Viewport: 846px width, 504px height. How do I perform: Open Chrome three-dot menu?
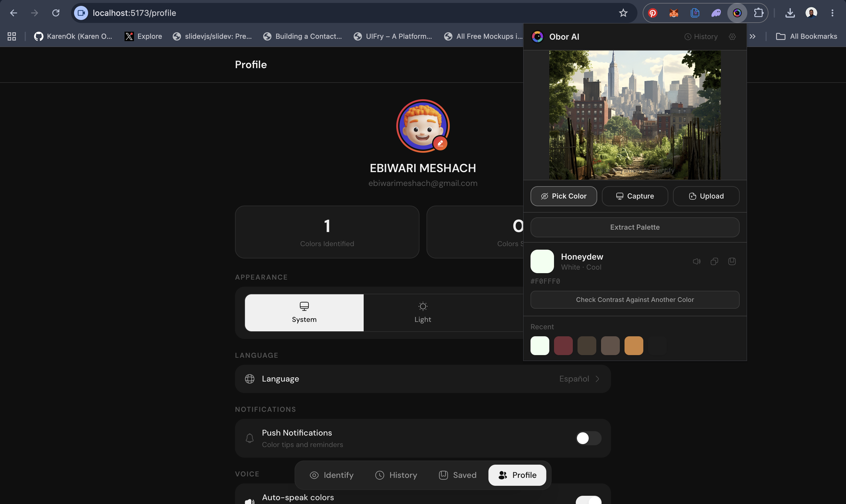pos(832,13)
